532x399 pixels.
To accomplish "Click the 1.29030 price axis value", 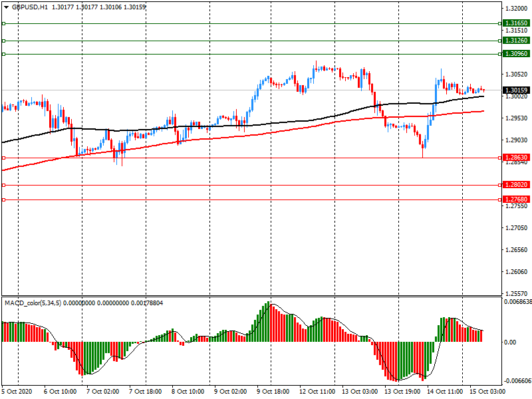I will point(516,140).
